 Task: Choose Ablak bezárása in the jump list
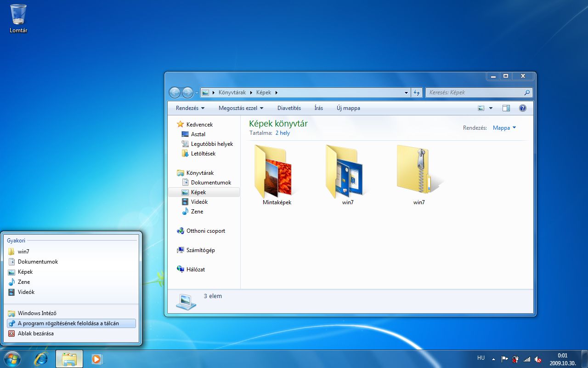(36, 333)
